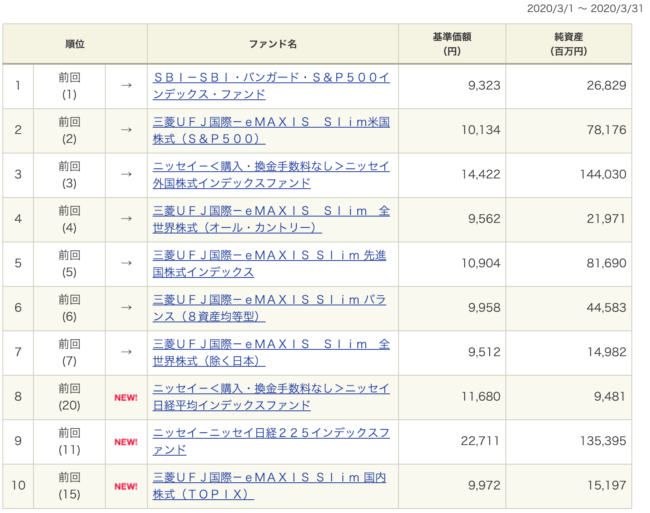Screen dimensions: 650x513
Task: Open eMAXIS Slim 全世界株式 (オール・カントリー) link
Action: (x=270, y=219)
